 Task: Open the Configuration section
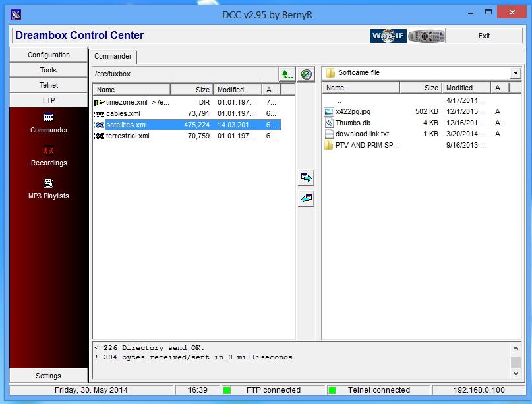coord(49,55)
